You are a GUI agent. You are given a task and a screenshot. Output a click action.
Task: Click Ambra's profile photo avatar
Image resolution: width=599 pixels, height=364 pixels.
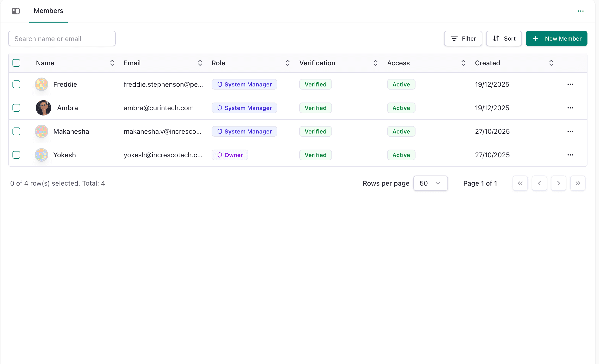coord(43,108)
